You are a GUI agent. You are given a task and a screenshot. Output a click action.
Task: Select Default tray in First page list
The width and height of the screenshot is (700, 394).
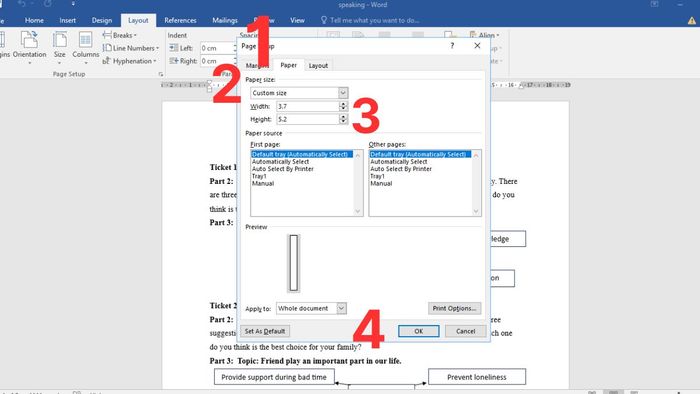[302, 154]
